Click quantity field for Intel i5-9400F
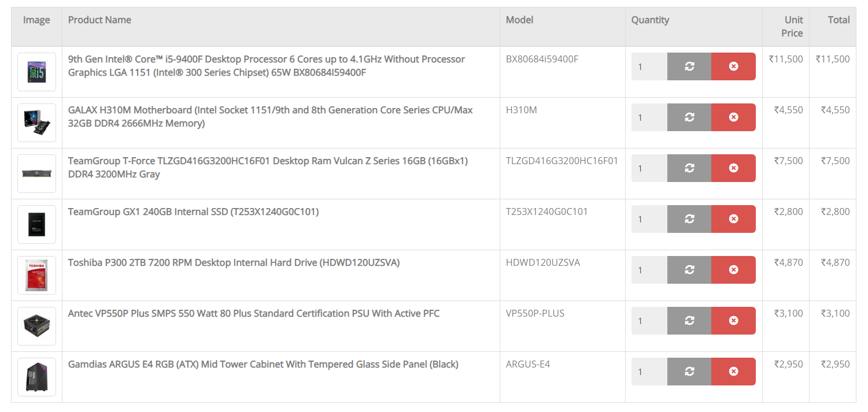 point(649,66)
